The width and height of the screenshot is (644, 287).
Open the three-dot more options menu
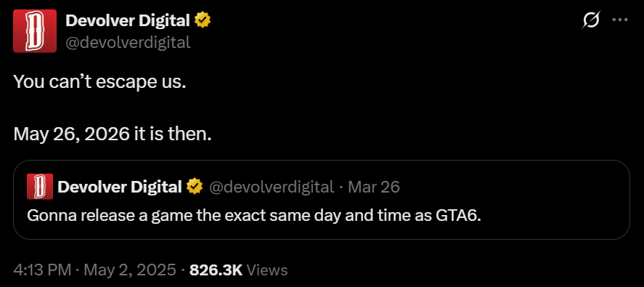pyautogui.click(x=620, y=20)
